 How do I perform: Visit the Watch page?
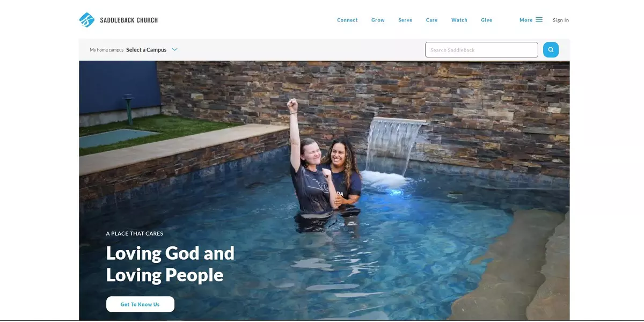459,20
